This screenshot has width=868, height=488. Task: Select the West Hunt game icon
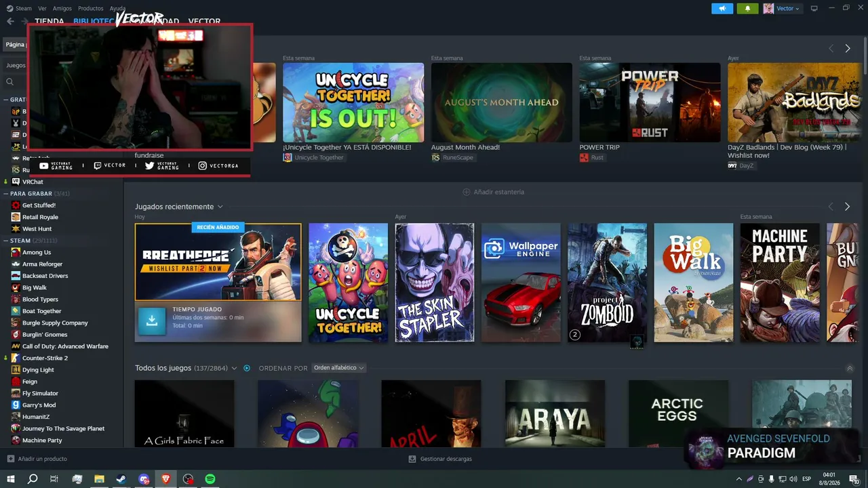point(16,229)
